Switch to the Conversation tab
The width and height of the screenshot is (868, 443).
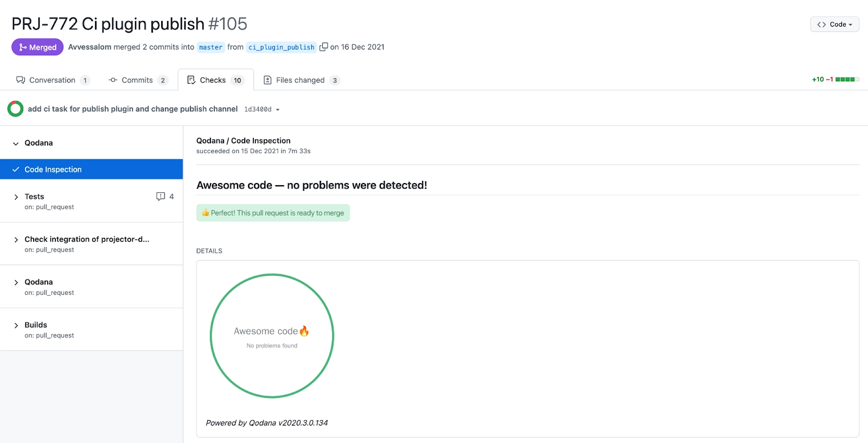coord(52,80)
